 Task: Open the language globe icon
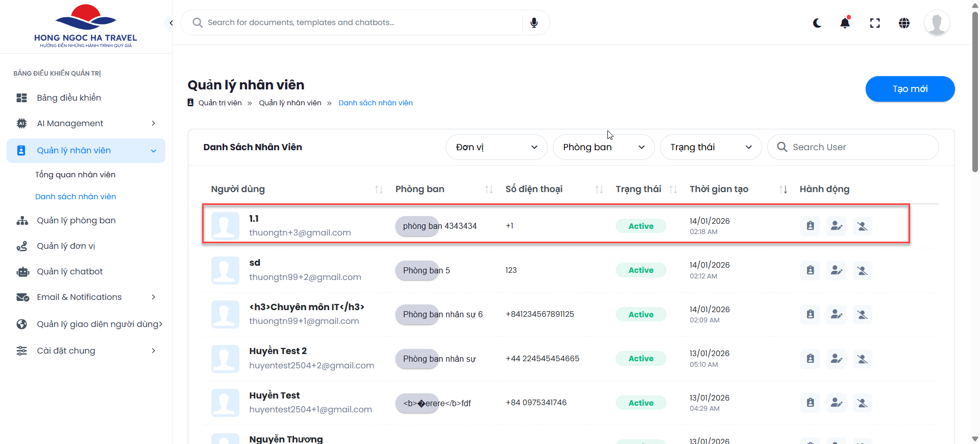(904, 23)
